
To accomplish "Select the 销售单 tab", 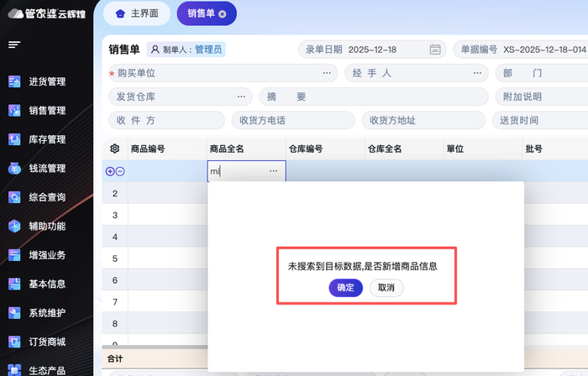I will [x=200, y=13].
